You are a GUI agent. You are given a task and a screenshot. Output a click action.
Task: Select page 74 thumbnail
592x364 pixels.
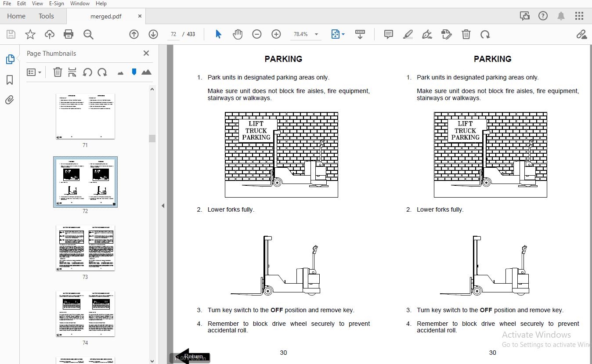coord(85,314)
